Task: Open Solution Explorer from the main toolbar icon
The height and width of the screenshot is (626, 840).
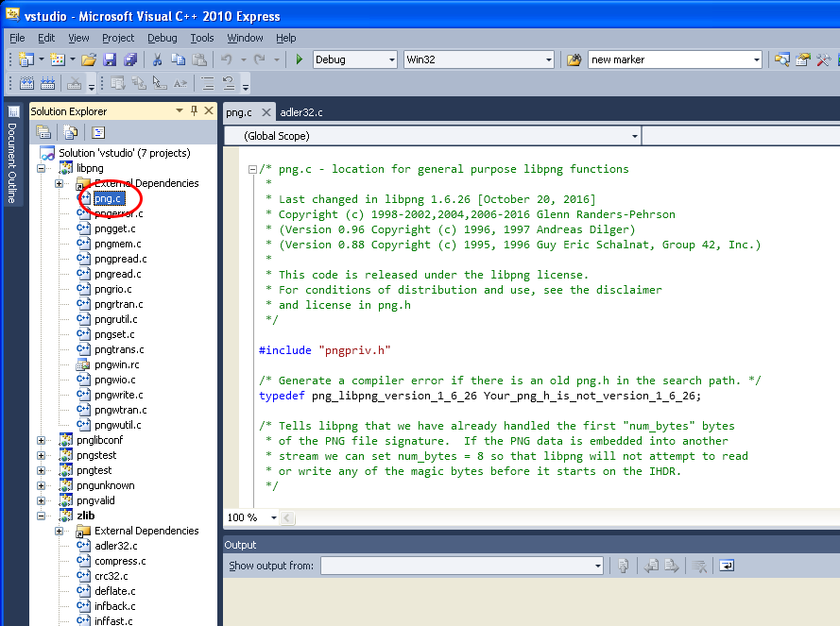Action: point(781,59)
